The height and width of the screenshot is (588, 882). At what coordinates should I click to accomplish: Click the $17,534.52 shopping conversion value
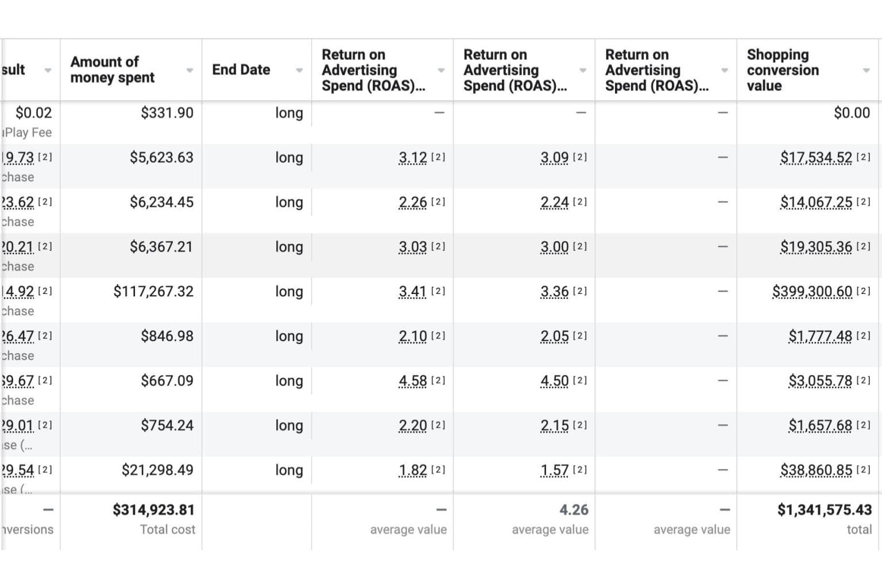(815, 157)
